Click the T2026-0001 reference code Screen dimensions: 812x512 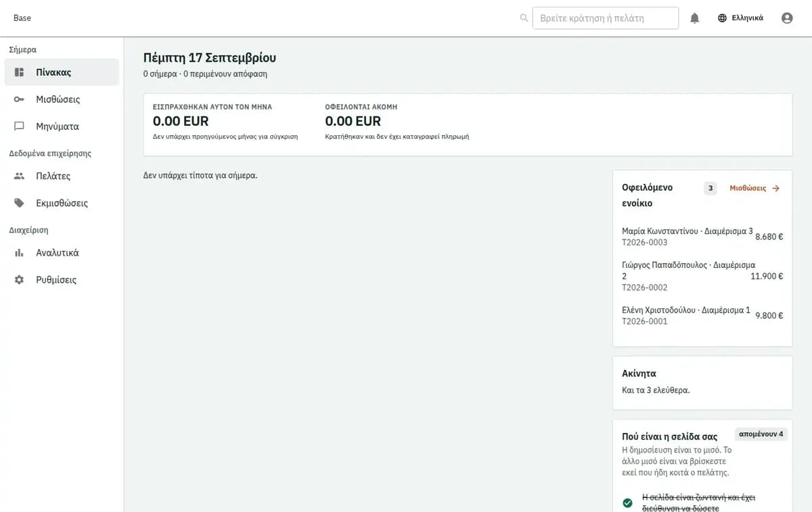645,321
